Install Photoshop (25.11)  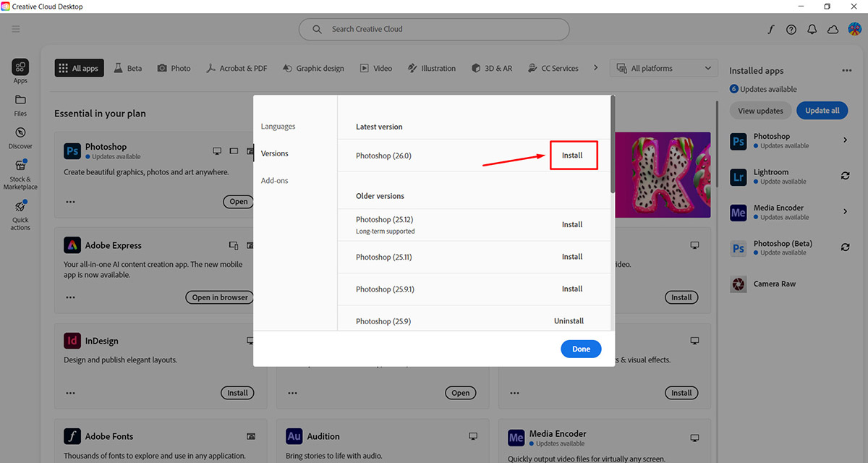click(572, 257)
